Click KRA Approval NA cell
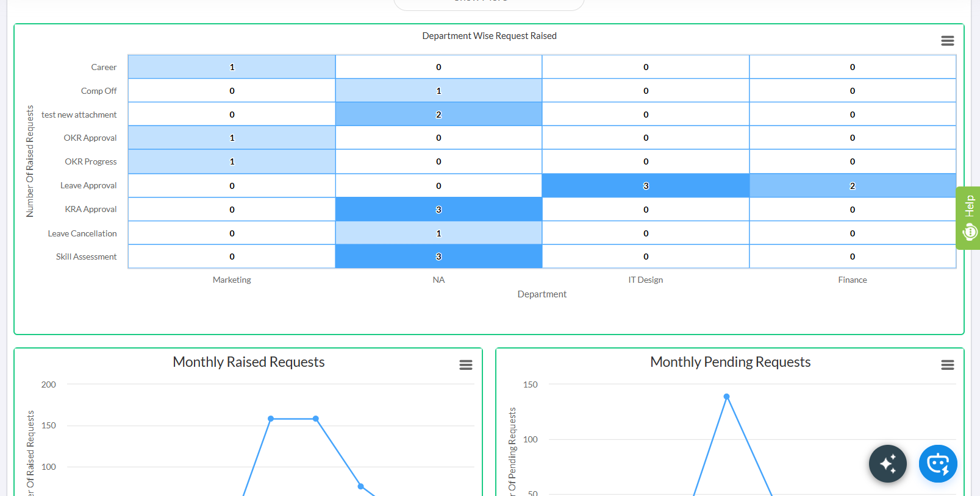980x496 pixels. click(x=438, y=210)
